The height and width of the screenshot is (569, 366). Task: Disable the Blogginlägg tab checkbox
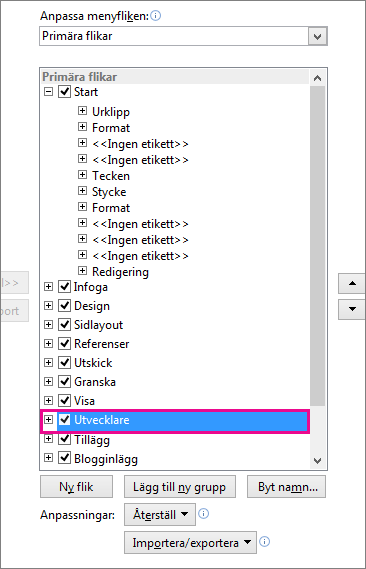tap(65, 458)
